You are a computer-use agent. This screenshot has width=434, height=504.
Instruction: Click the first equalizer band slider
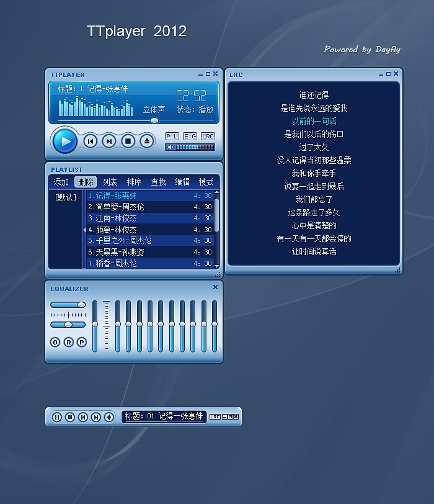(118, 326)
